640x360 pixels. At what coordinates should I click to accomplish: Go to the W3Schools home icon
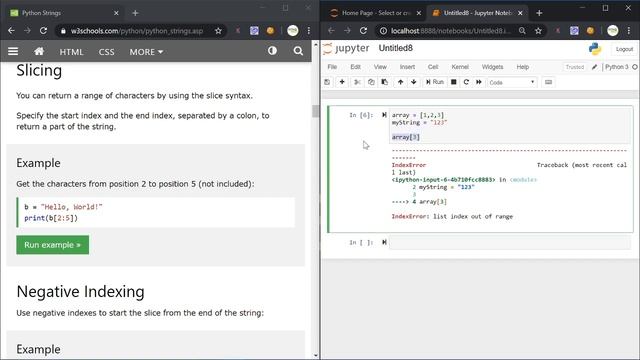point(39,51)
